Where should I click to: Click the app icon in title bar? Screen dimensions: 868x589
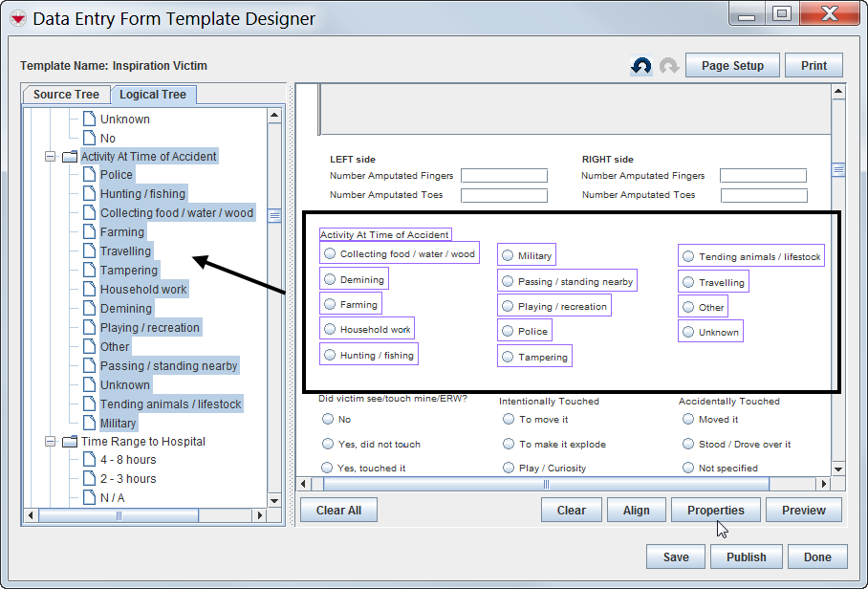tap(16, 18)
